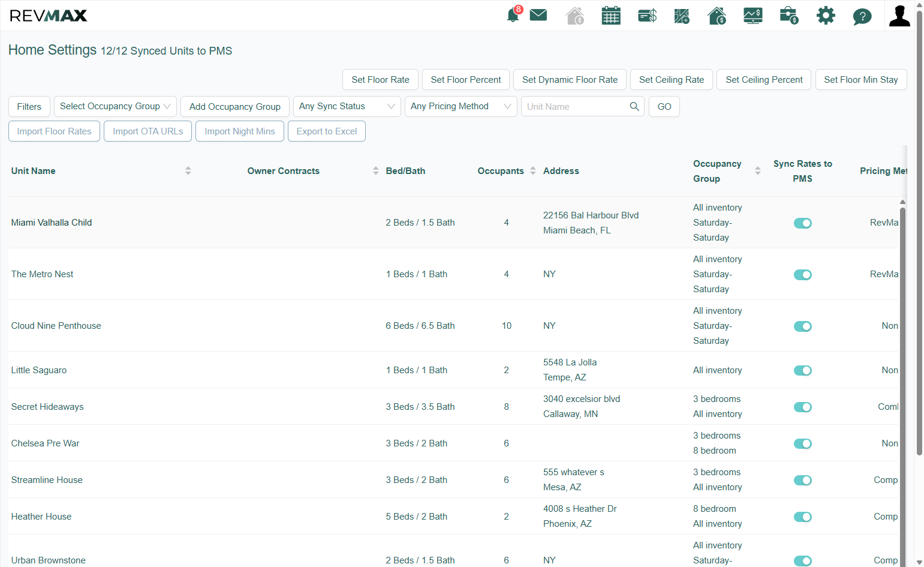924x567 pixels.
Task: Sort the table by the Owner Contracts column
Action: [375, 171]
